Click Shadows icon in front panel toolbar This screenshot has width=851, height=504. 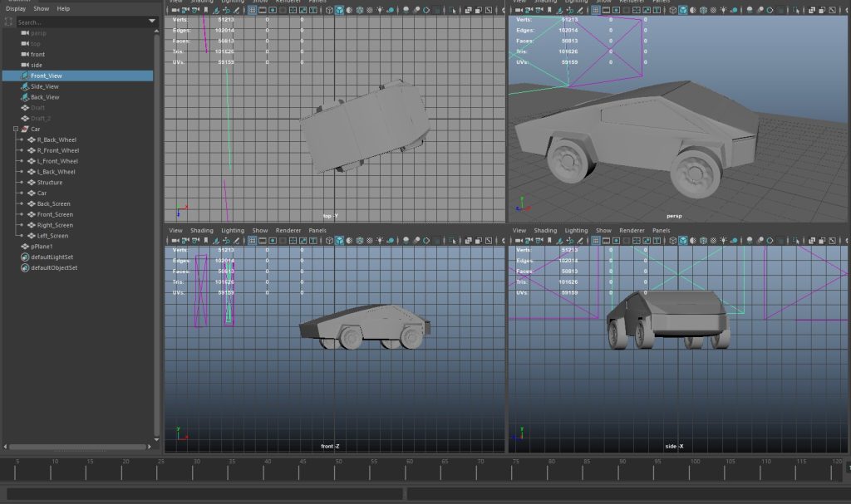[x=391, y=240]
